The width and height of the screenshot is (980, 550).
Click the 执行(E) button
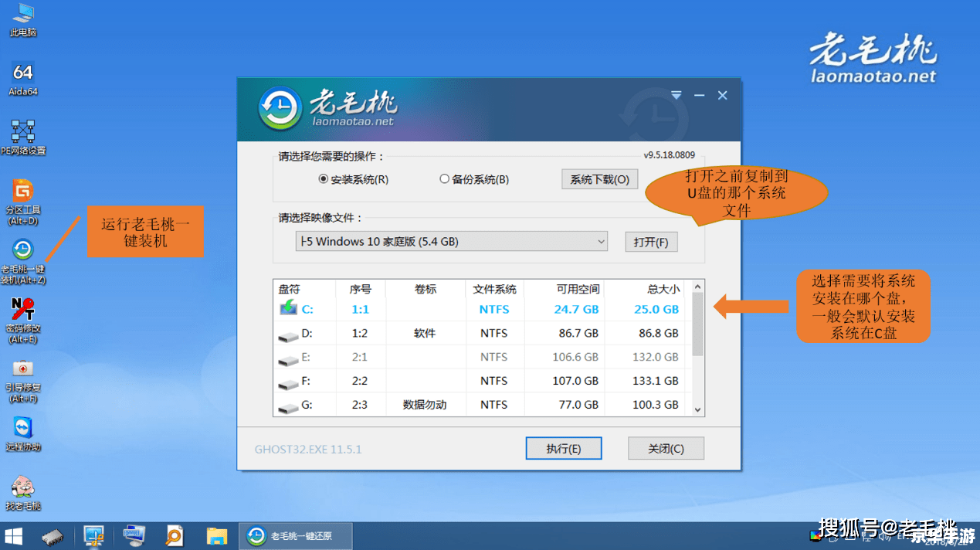(563, 449)
